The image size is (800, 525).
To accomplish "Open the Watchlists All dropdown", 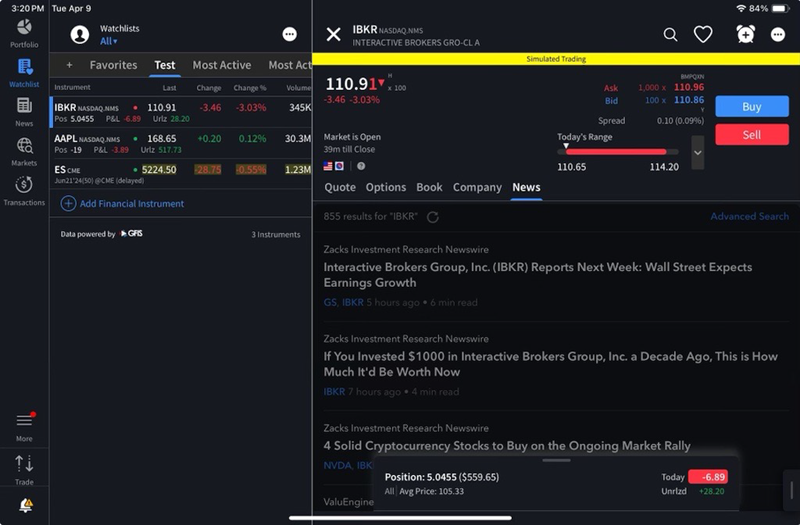I will coord(108,41).
